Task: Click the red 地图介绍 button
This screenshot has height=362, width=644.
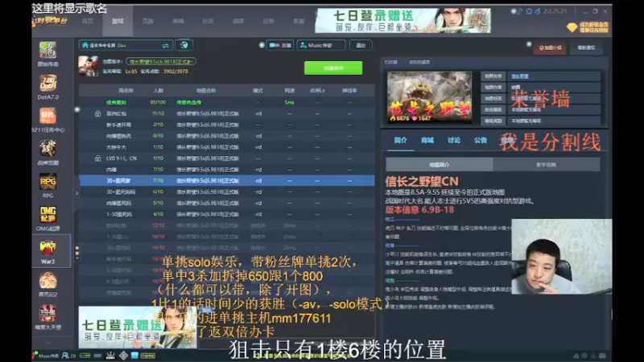Action: pyautogui.click(x=551, y=48)
